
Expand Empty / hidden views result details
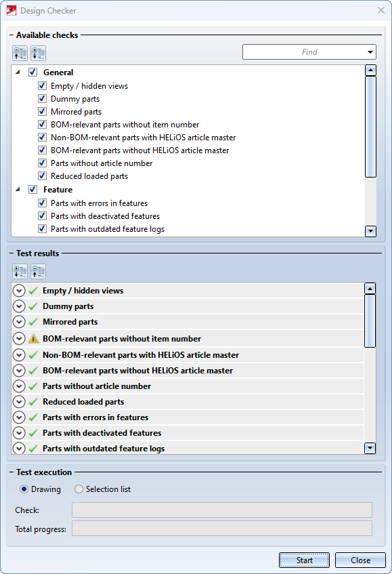[x=19, y=291]
